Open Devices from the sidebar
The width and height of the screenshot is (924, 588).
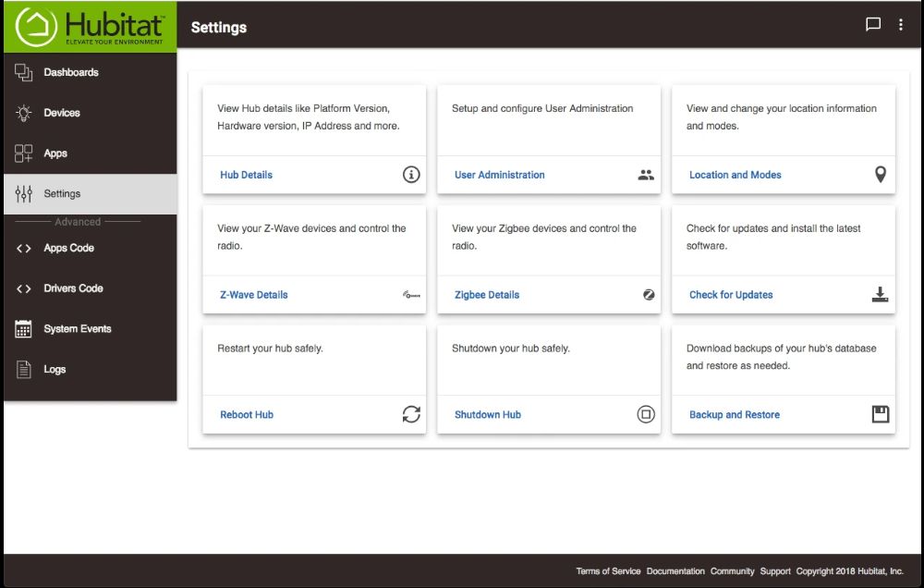point(61,113)
